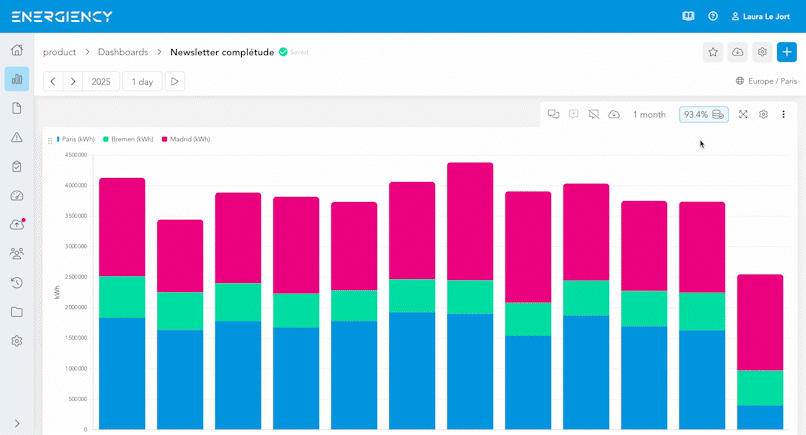
Task: Open the Europe / Paris timezone selector
Action: [766, 81]
